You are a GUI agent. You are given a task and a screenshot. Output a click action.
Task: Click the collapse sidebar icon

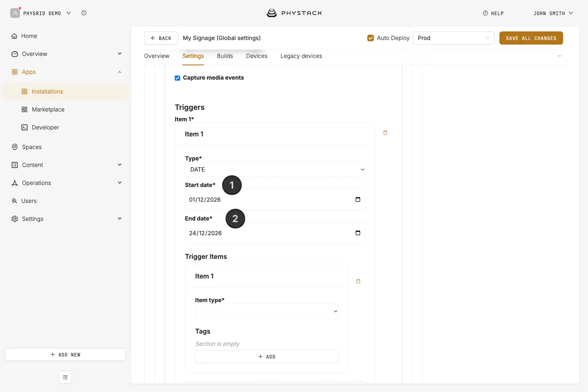point(65,377)
